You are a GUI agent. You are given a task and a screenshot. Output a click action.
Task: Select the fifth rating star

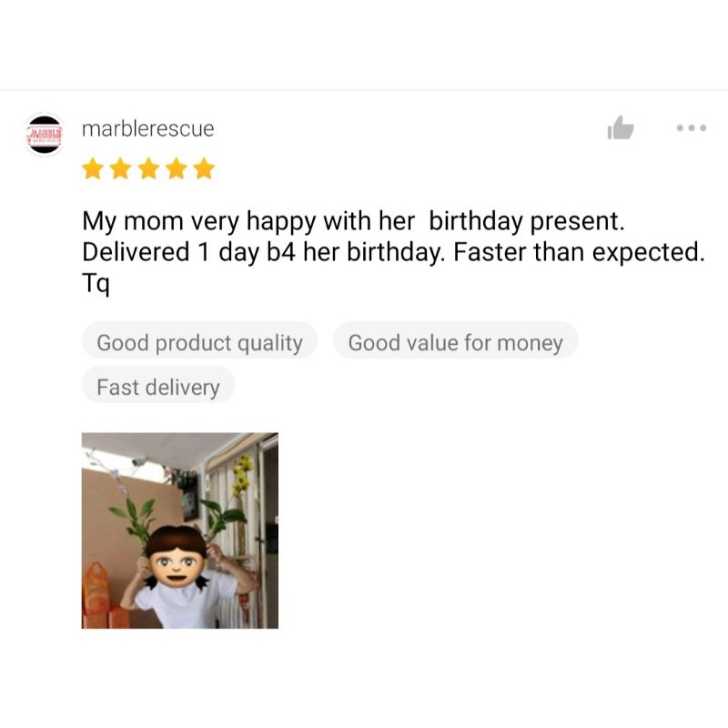click(x=204, y=168)
